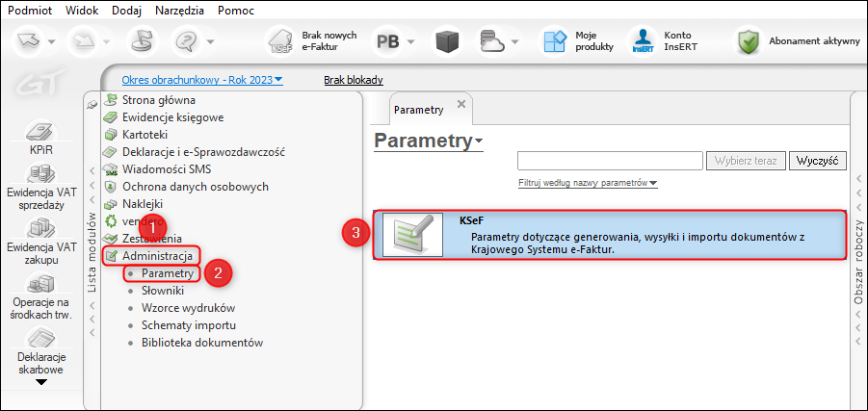
Task: Open Operacje na środkach trwałych shortcut
Action: pos(40,285)
